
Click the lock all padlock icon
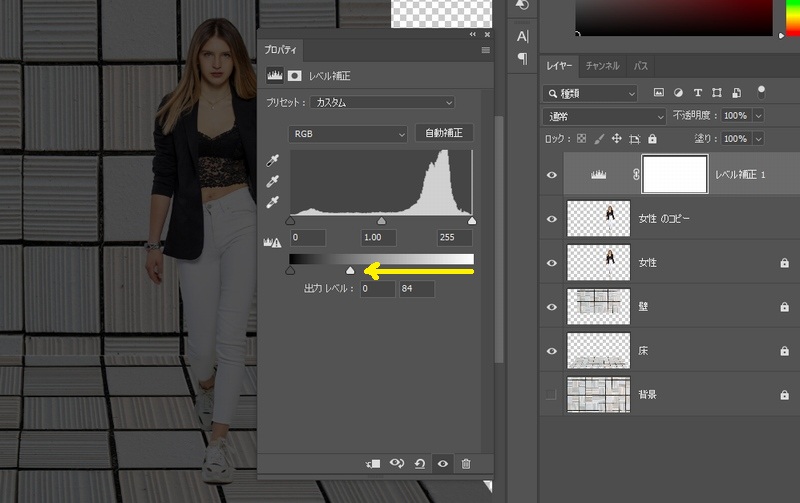pyautogui.click(x=652, y=139)
